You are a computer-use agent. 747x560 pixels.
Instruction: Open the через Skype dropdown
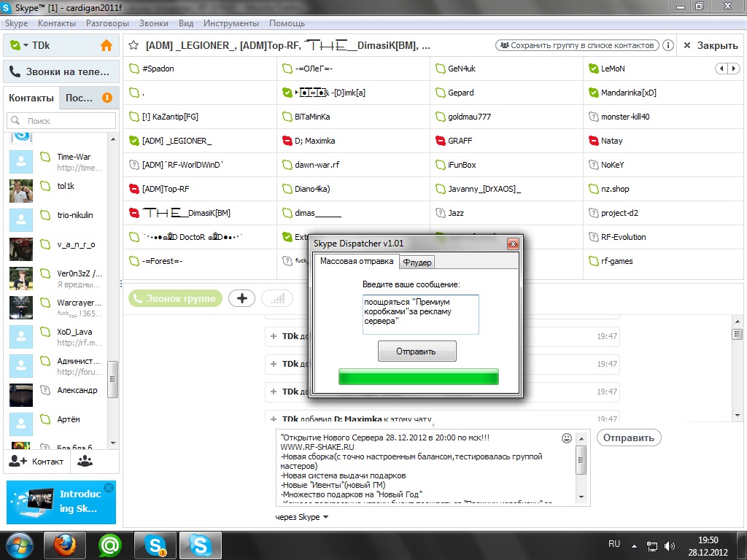(x=302, y=517)
